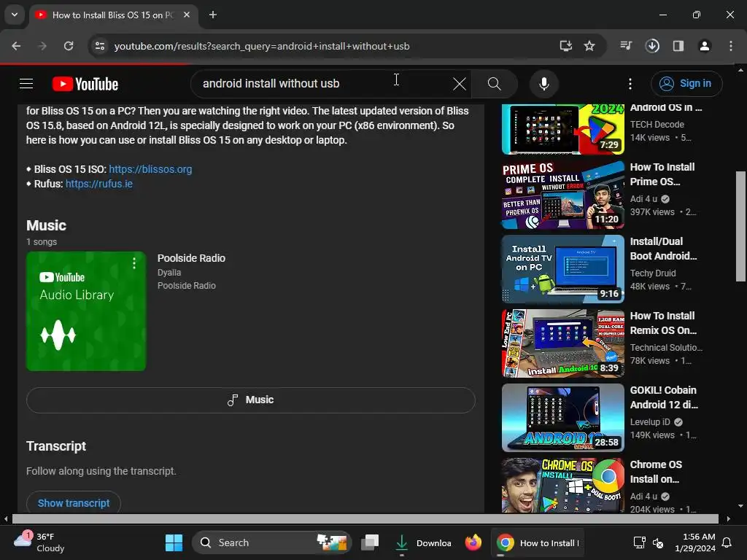Open the notification bell in system tray
The height and width of the screenshot is (560, 747).
pyautogui.click(x=727, y=542)
